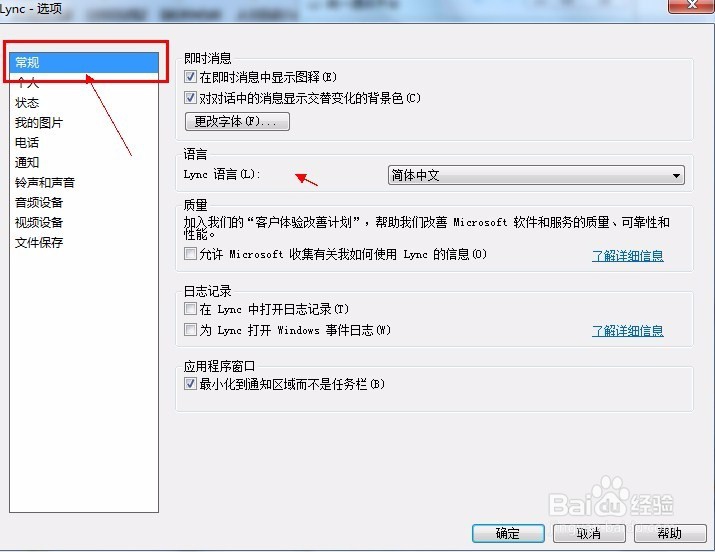Open the Lync 语言 dropdown showing 简体中文

pyautogui.click(x=536, y=175)
